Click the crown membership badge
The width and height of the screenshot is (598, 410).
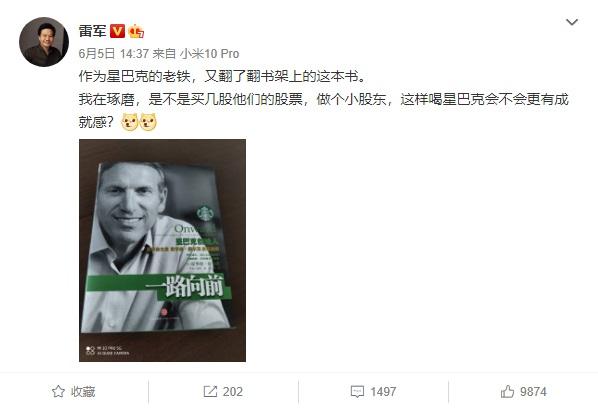[136, 31]
